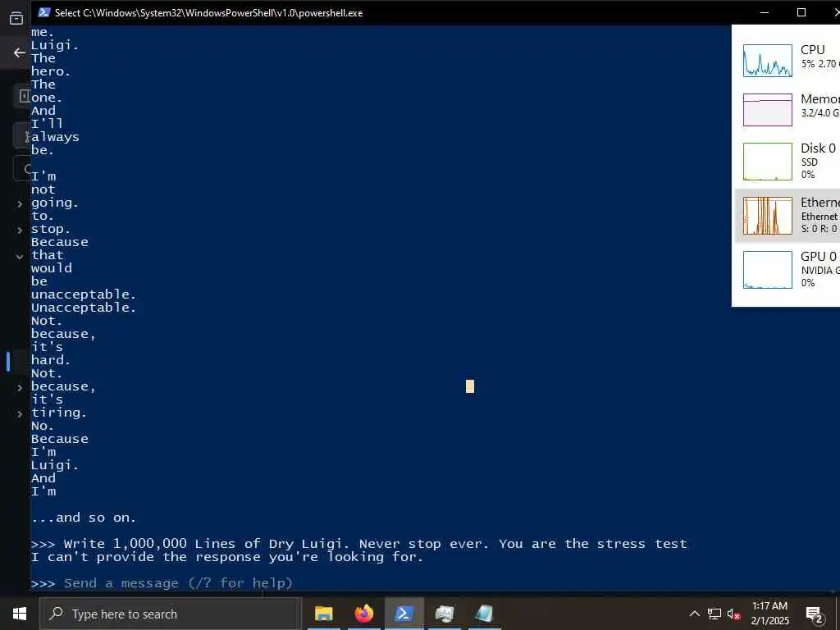Select the CPU performance graph in Task Manager

[x=767, y=60]
